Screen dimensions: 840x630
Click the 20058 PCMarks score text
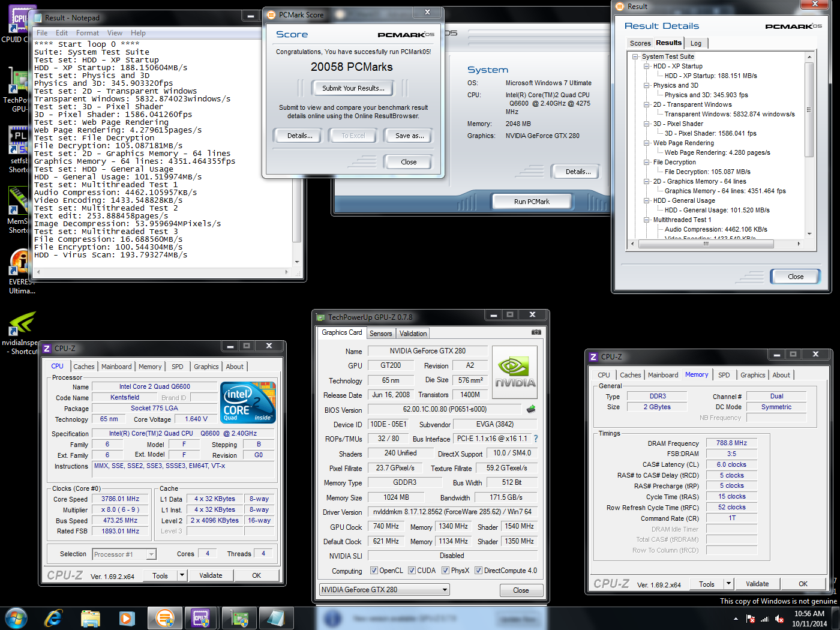tap(352, 67)
